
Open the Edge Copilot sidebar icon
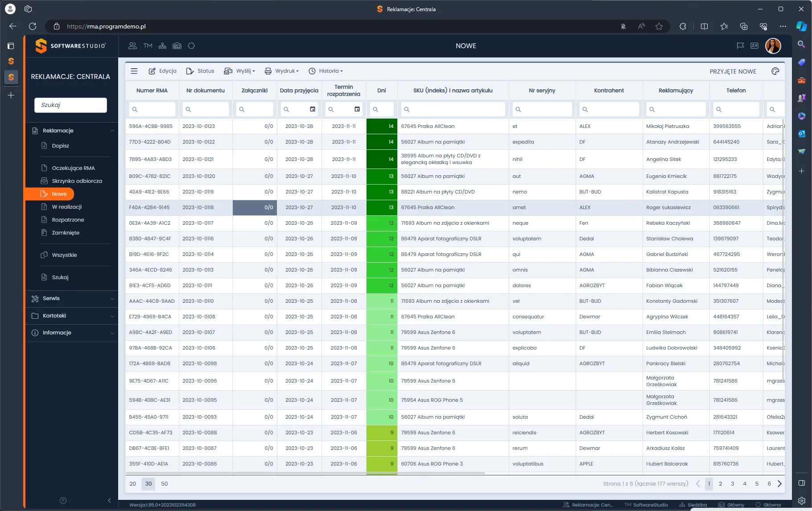coord(802,26)
